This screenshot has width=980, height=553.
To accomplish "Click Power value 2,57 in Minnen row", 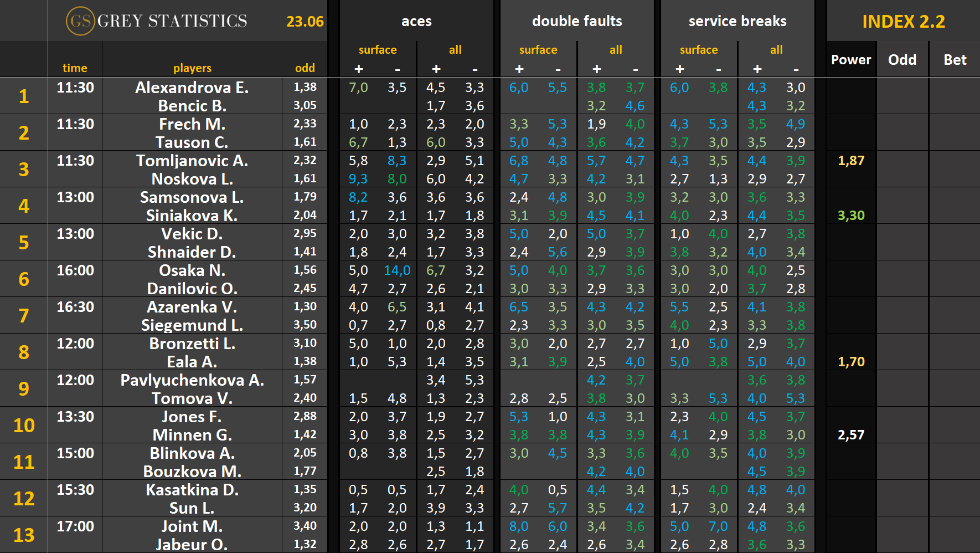I will pyautogui.click(x=851, y=435).
